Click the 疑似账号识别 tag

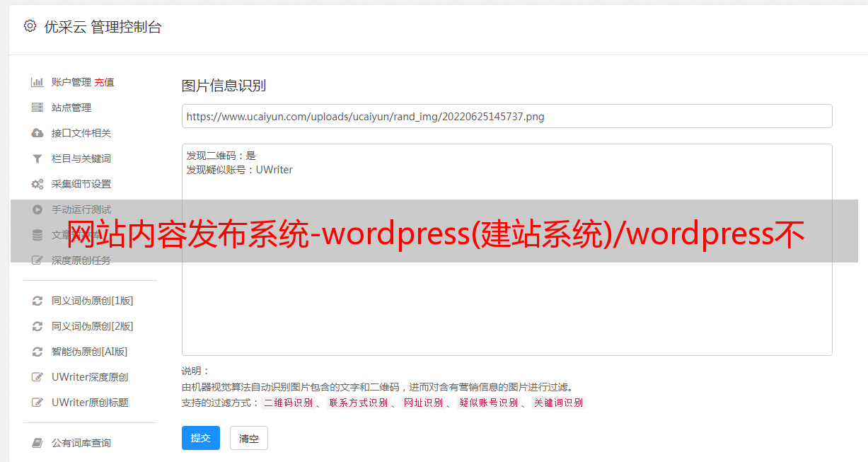[x=488, y=403]
